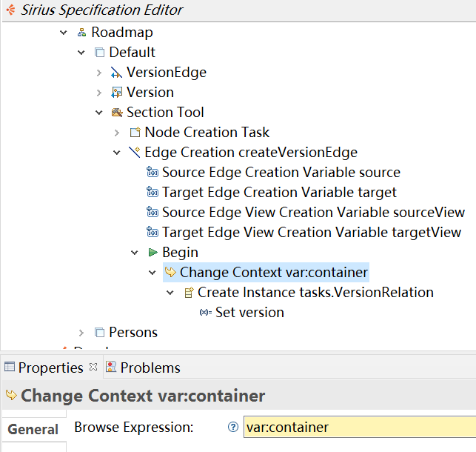The width and height of the screenshot is (476, 452).
Task: Click the Source Edge Creation Variable icon
Action: 152,172
